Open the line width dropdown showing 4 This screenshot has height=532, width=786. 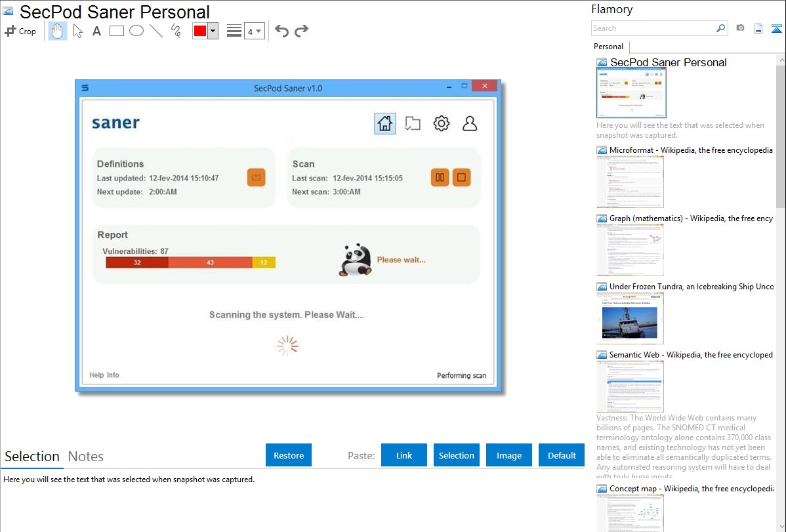(254, 31)
